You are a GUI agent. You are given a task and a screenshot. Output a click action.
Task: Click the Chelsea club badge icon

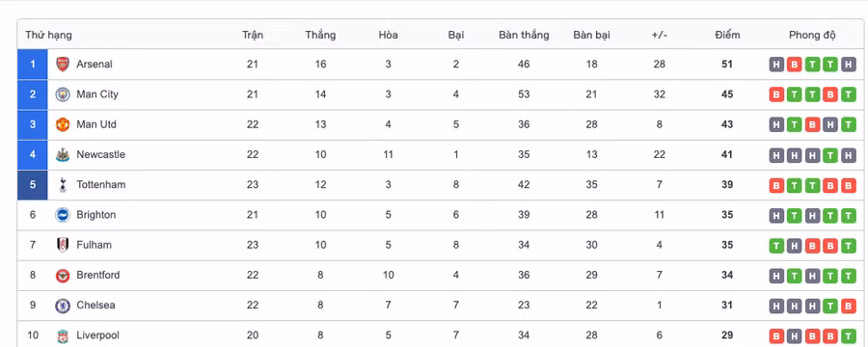pos(63,306)
